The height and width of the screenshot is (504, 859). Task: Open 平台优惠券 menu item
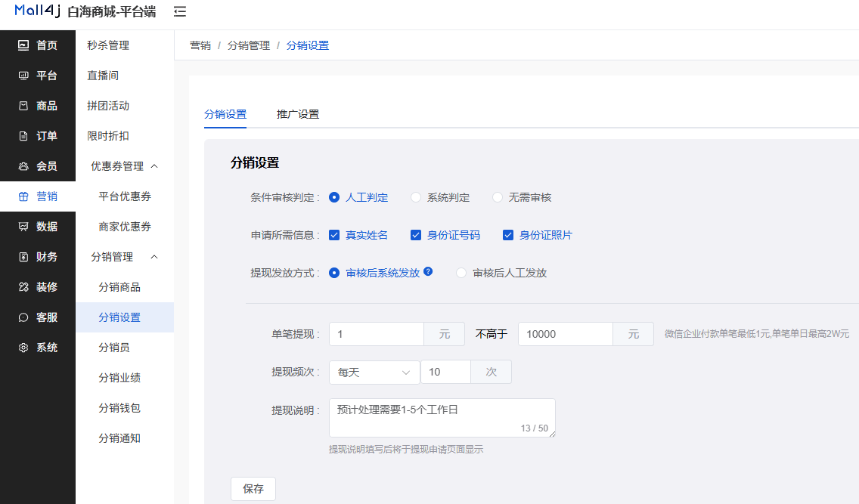click(124, 196)
